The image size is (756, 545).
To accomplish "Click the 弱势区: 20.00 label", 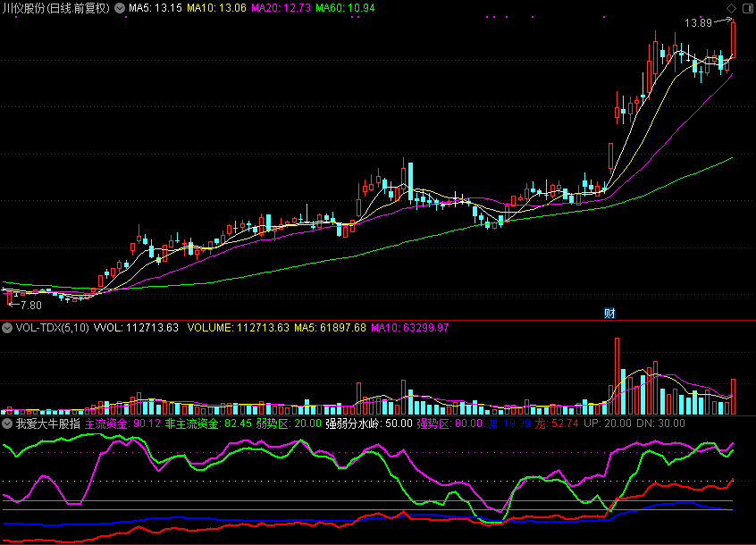I will (x=289, y=424).
